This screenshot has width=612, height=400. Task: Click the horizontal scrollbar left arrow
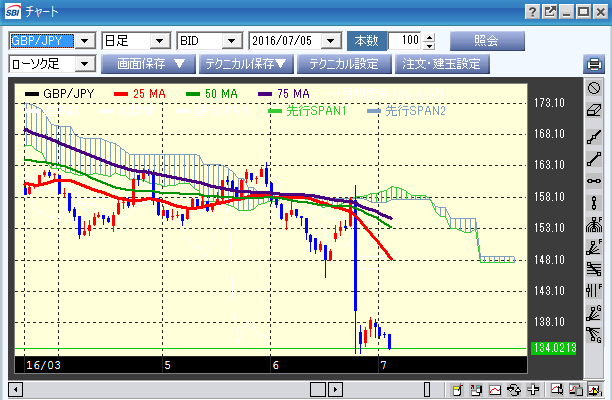click(x=16, y=389)
